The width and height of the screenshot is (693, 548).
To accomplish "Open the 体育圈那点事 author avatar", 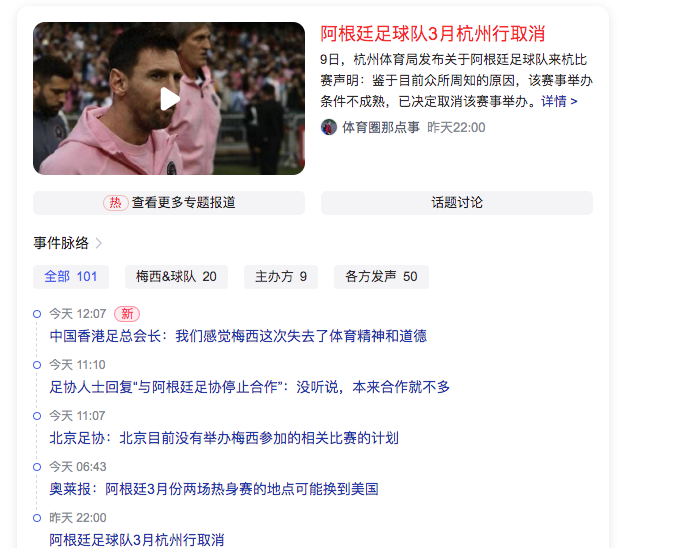I will pos(329,127).
